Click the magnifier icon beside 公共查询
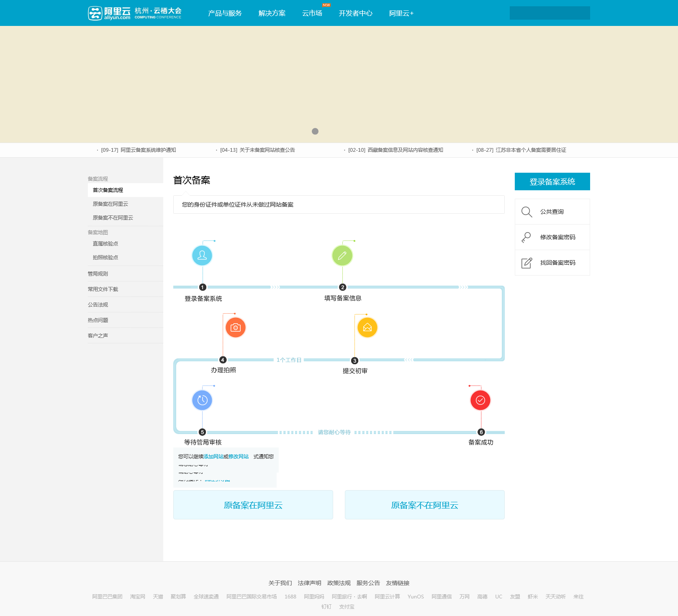 (x=527, y=212)
